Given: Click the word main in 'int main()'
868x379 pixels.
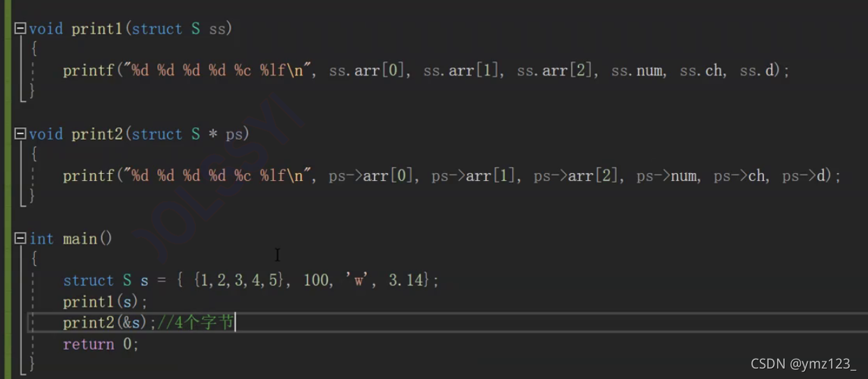Looking at the screenshot, I should pos(80,239).
